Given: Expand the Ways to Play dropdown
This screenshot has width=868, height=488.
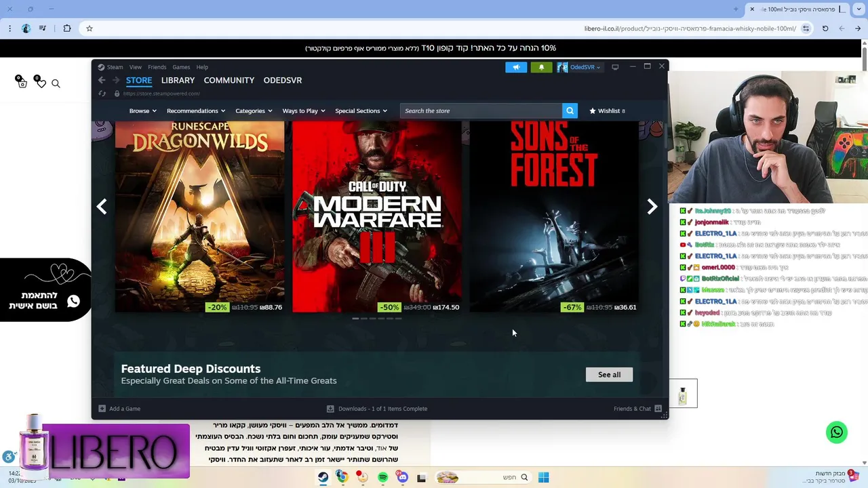Looking at the screenshot, I should coord(303,110).
